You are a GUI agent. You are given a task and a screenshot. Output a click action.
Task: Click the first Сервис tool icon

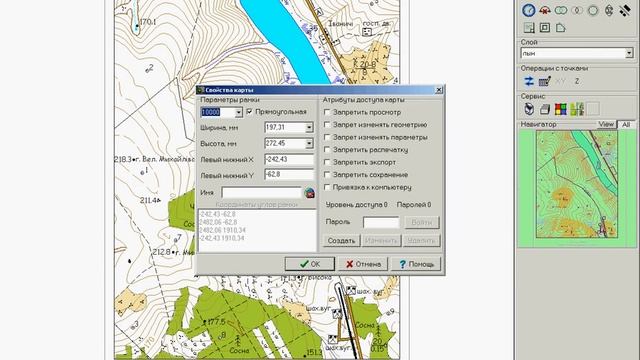coord(529,109)
